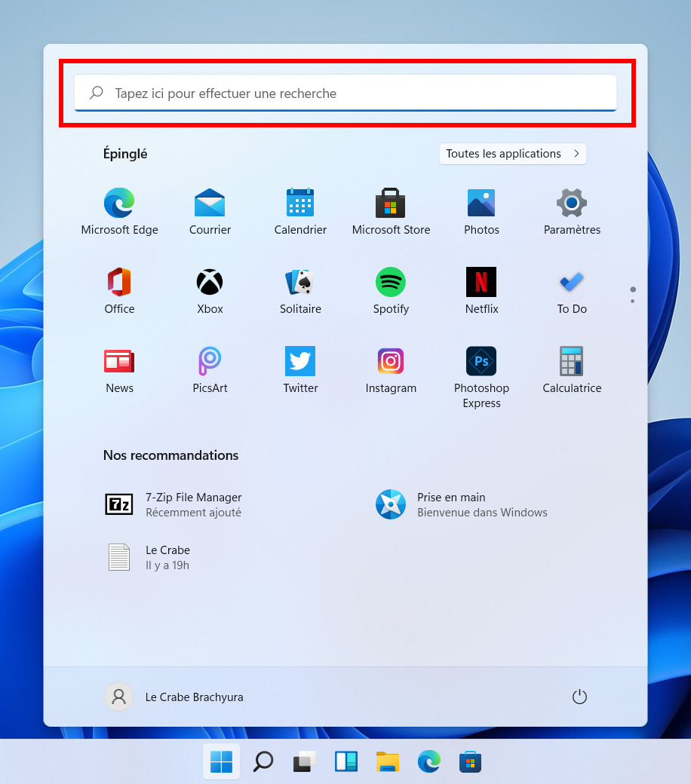Open the Calculatrice app

[572, 370]
